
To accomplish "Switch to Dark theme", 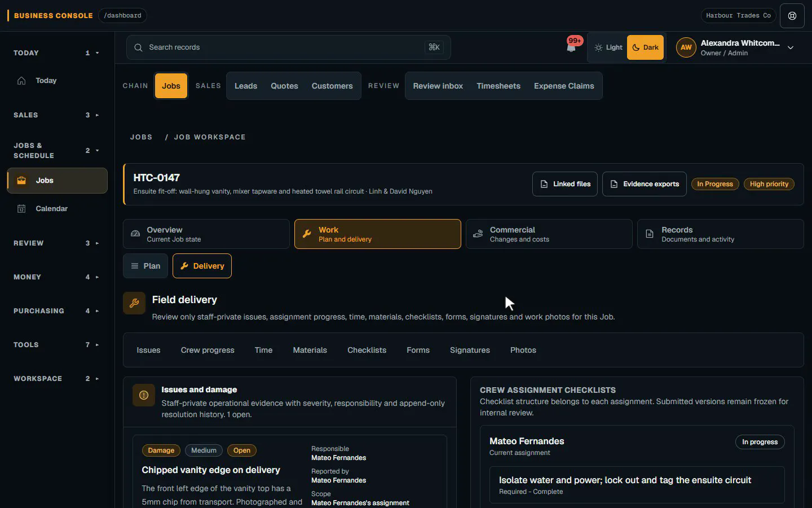I will coord(645,47).
